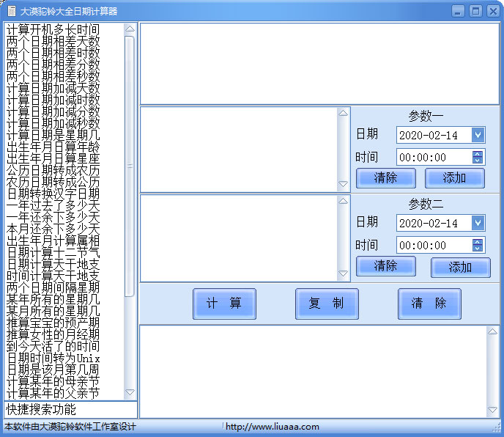Click function list scrollbar up arrow

(x=130, y=29)
